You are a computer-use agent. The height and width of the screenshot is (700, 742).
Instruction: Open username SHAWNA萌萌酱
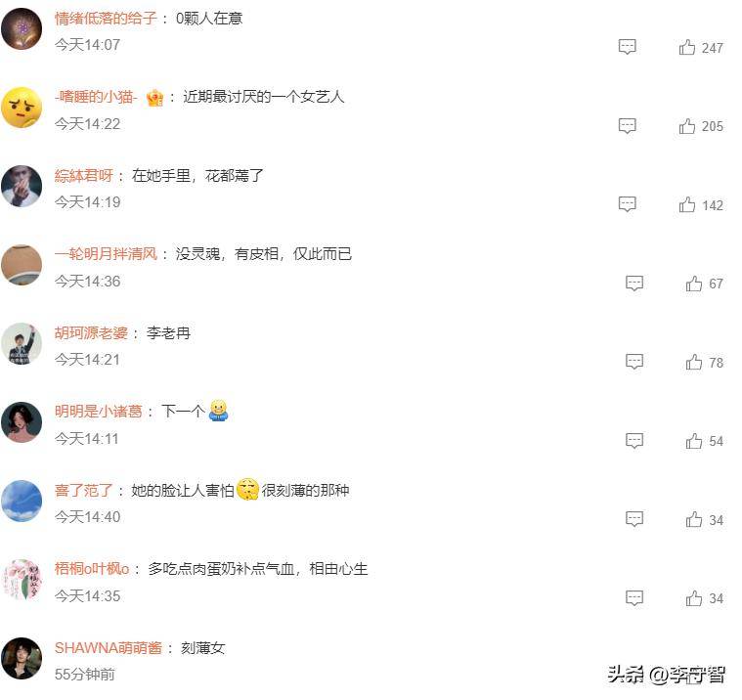coord(109,647)
